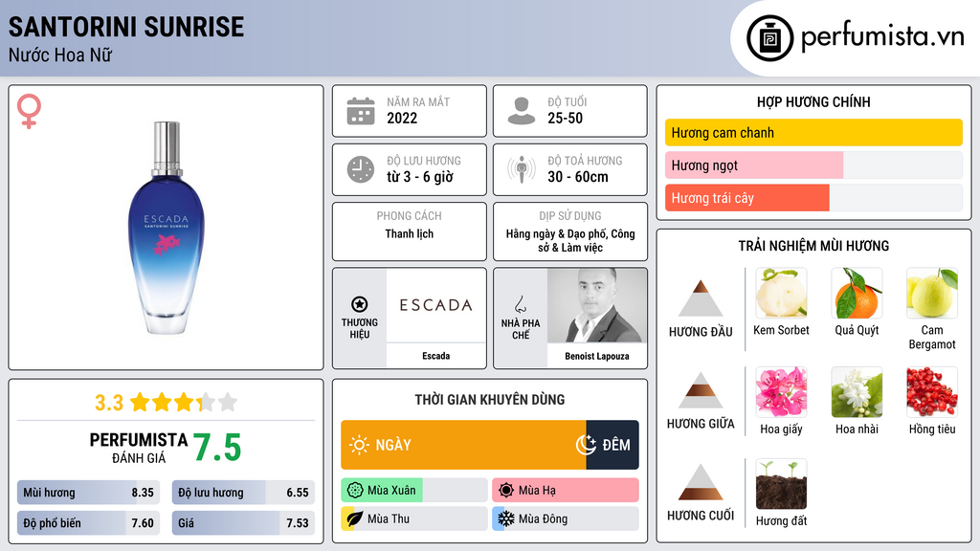Screen dimensions: 980x551
Task: Click the Hương cam chanh accord bar
Action: point(813,132)
